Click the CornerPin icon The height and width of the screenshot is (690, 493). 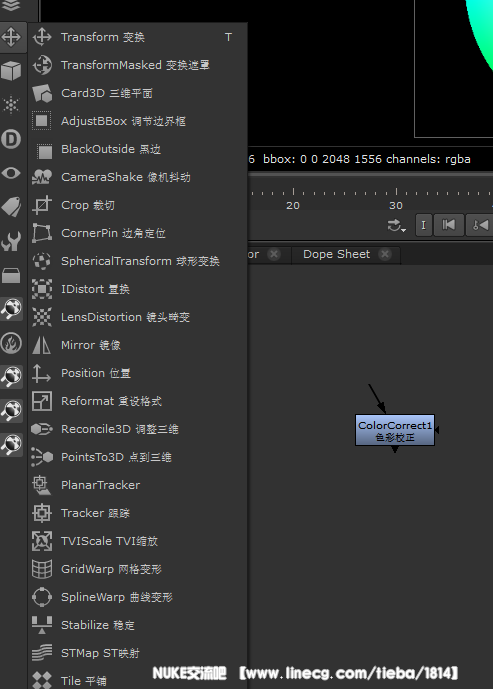click(x=42, y=233)
